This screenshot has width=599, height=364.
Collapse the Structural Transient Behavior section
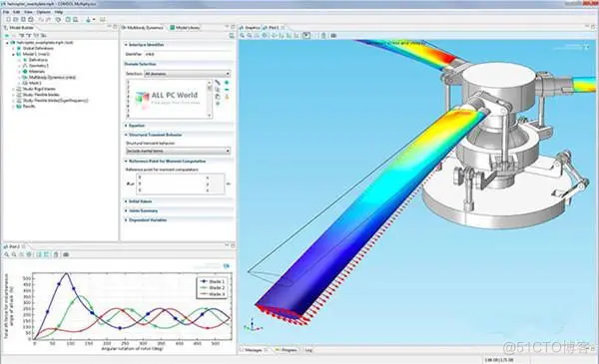tap(126, 135)
